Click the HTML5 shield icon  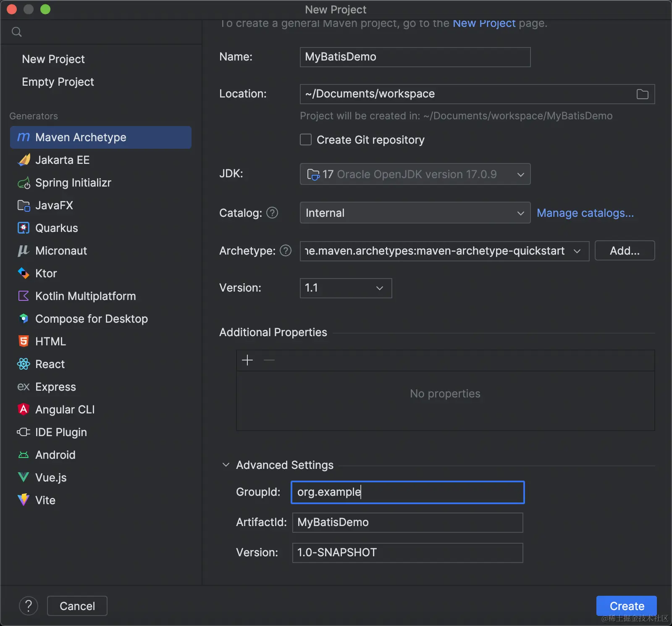[24, 341]
